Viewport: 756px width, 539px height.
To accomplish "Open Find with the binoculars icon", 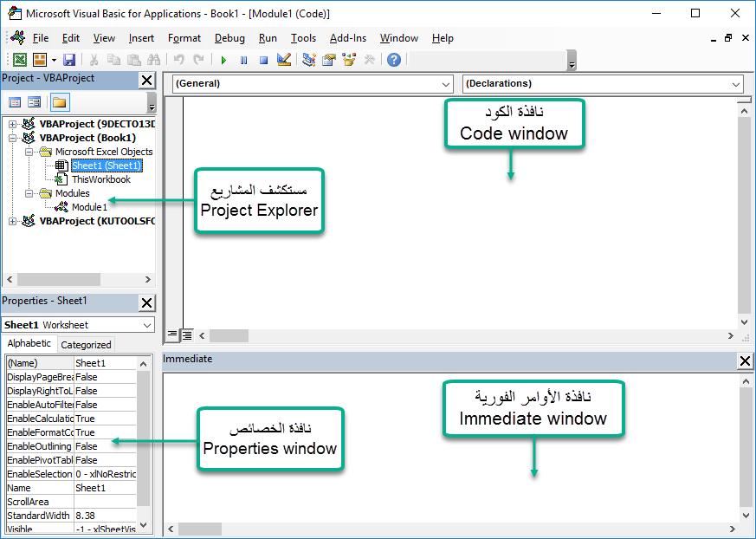I will (x=154, y=60).
